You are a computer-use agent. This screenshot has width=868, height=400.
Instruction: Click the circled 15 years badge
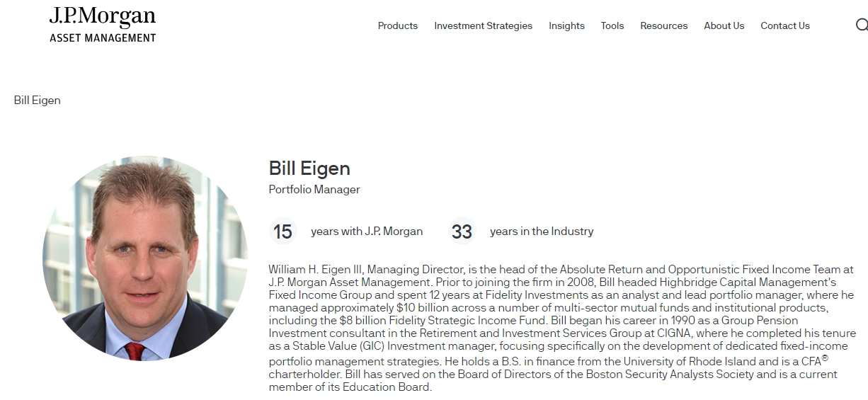tap(282, 232)
